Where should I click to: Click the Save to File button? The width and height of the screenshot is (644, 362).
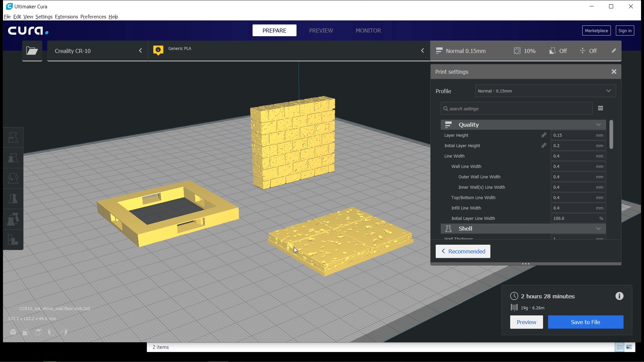[585, 322]
